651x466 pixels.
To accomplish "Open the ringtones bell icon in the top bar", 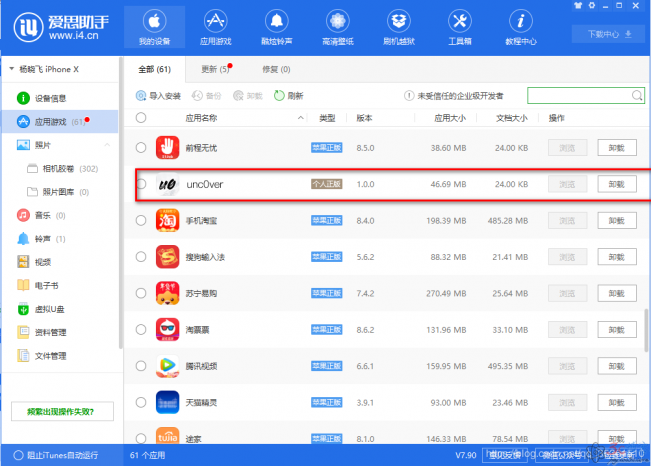I will (x=277, y=27).
